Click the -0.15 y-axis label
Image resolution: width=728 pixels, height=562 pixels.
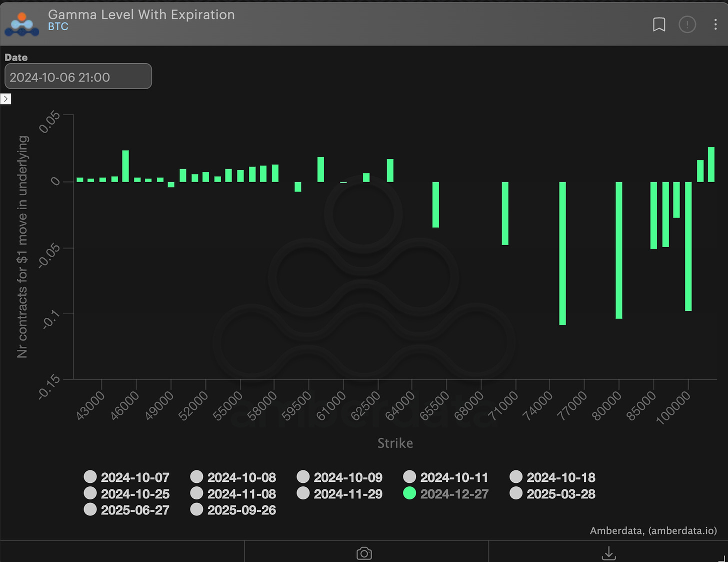pos(49,387)
